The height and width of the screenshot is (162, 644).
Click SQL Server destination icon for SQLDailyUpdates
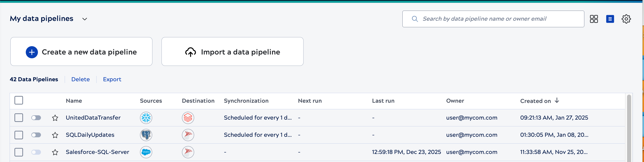pos(188,135)
